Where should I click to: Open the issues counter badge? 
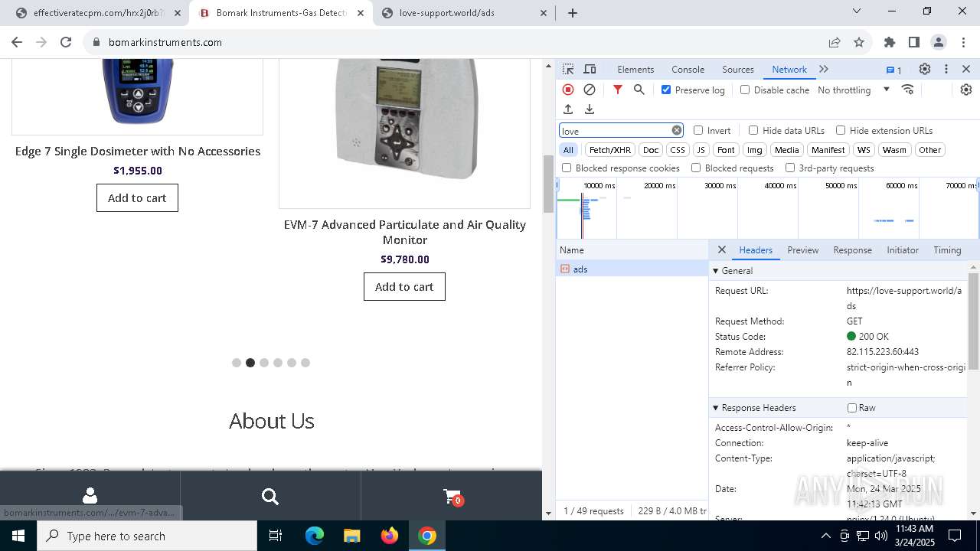tap(894, 70)
